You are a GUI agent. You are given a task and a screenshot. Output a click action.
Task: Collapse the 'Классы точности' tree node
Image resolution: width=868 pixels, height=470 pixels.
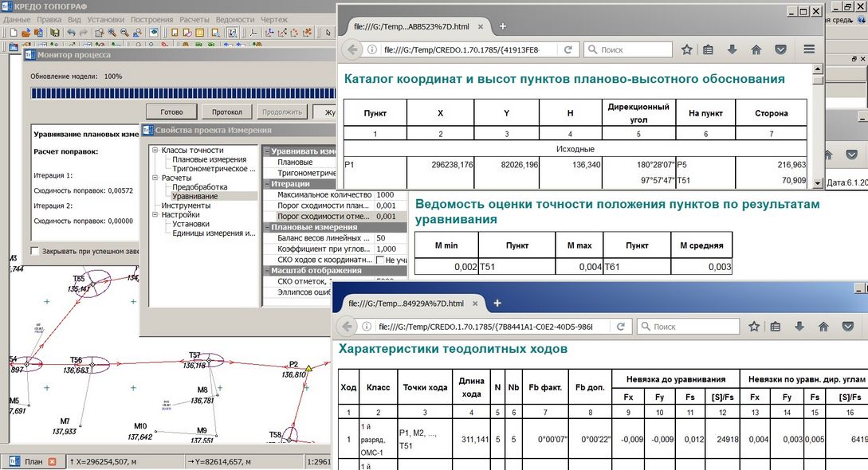coord(155,151)
